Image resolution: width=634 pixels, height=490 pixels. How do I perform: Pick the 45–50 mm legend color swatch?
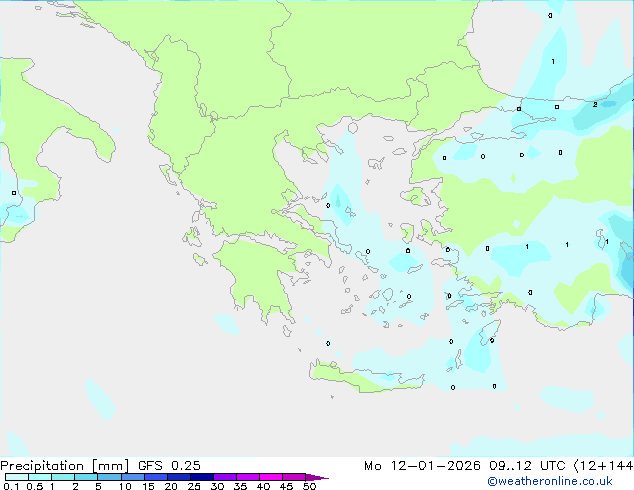click(294, 477)
